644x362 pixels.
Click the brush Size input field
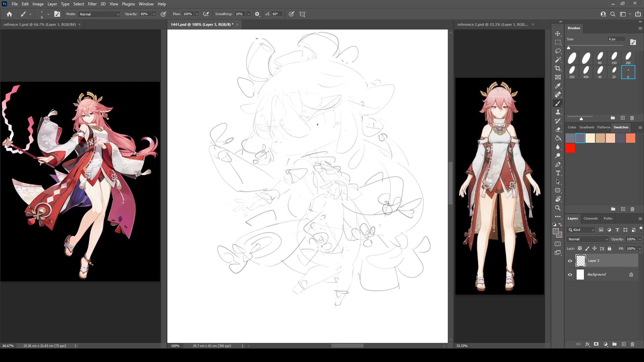pyautogui.click(x=616, y=39)
